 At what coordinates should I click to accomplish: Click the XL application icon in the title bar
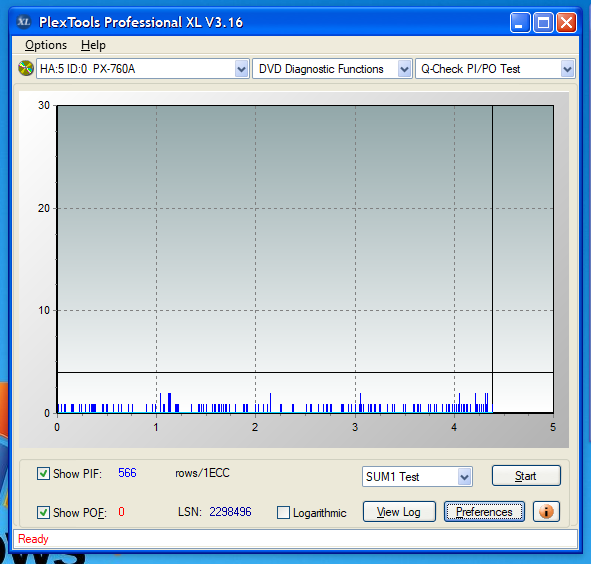(24, 21)
